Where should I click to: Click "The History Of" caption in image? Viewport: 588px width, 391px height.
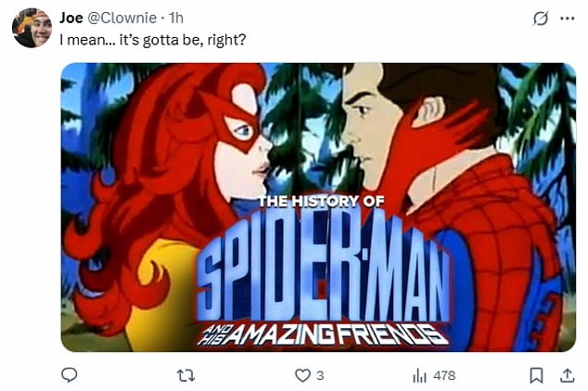[x=319, y=202]
